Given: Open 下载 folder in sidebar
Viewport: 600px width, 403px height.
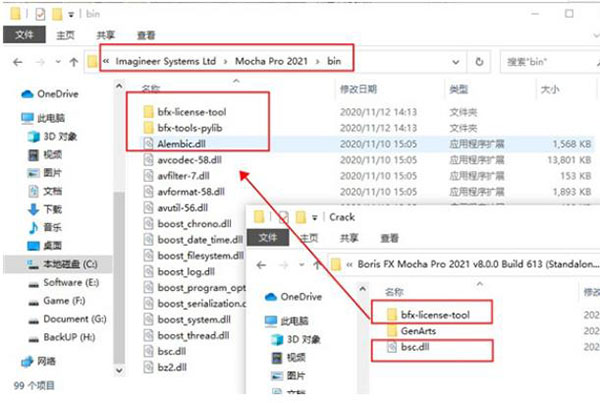Looking at the screenshot, I should (45, 209).
